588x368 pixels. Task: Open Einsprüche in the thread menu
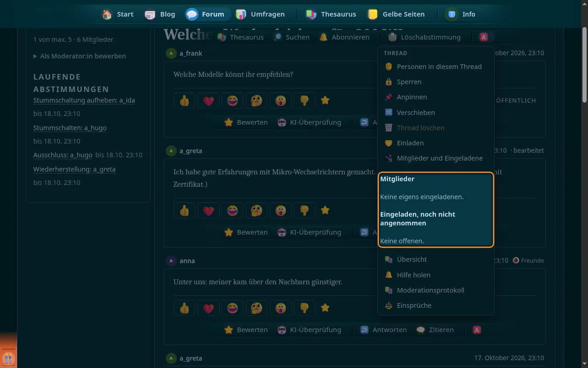click(x=435, y=305)
